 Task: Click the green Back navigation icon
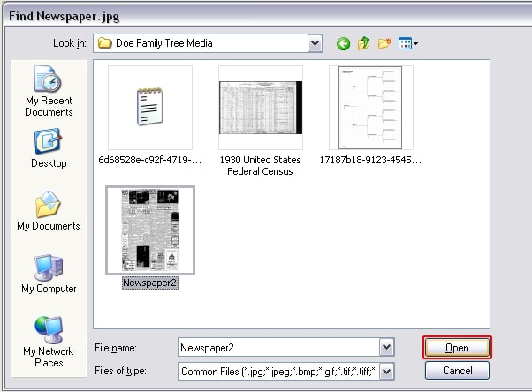coord(343,43)
